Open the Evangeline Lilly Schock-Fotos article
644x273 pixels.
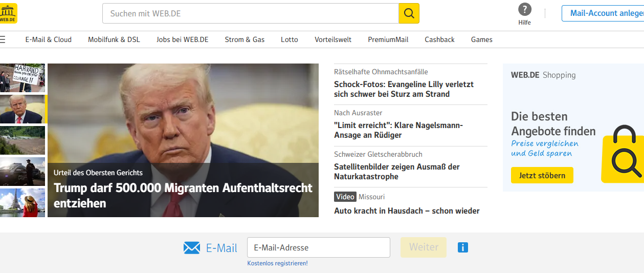pyautogui.click(x=404, y=89)
